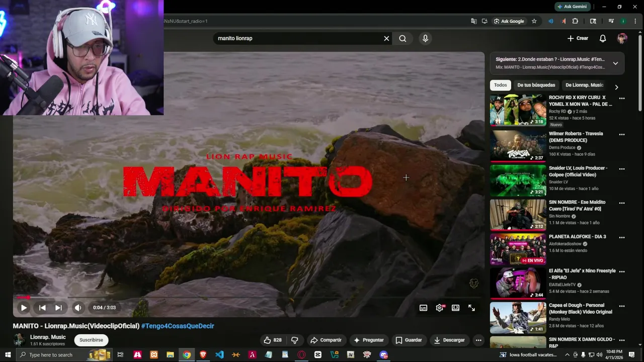
Task: Open the Crear menu
Action: 578,38
